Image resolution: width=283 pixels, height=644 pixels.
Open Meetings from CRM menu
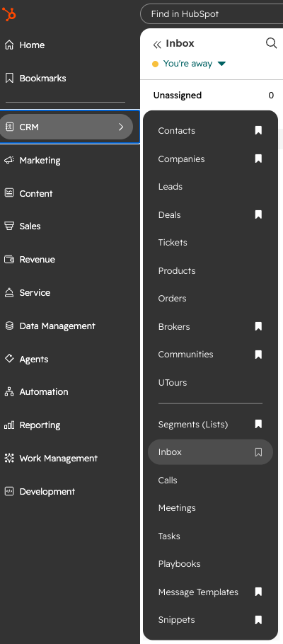[177, 508]
